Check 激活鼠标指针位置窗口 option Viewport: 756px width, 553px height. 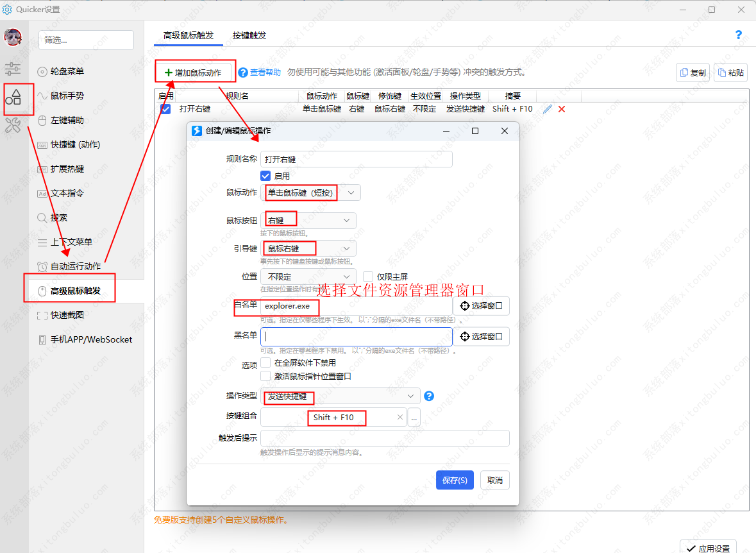(x=266, y=375)
